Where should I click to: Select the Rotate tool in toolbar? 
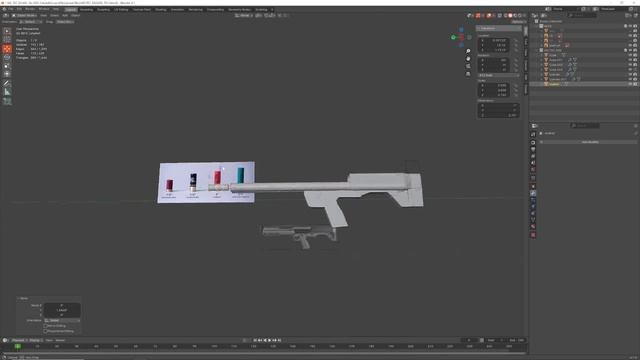(x=7, y=58)
